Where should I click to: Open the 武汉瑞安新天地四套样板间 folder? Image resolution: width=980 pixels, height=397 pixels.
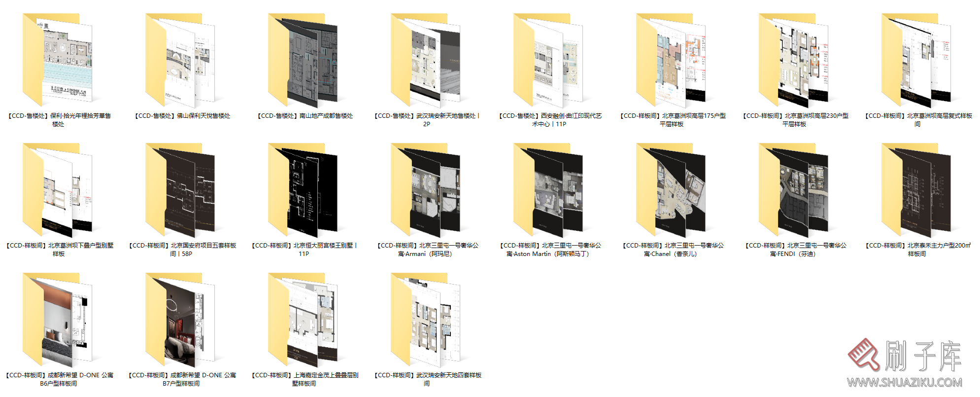coord(426,320)
